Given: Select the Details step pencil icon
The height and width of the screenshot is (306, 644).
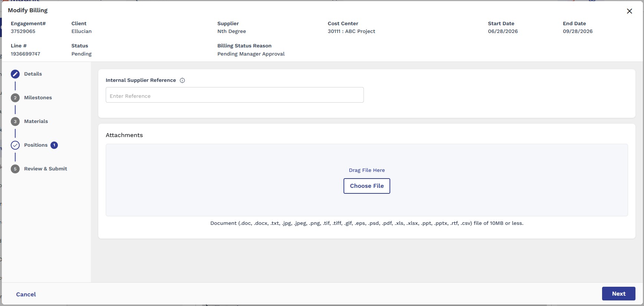Looking at the screenshot, I should [x=15, y=74].
